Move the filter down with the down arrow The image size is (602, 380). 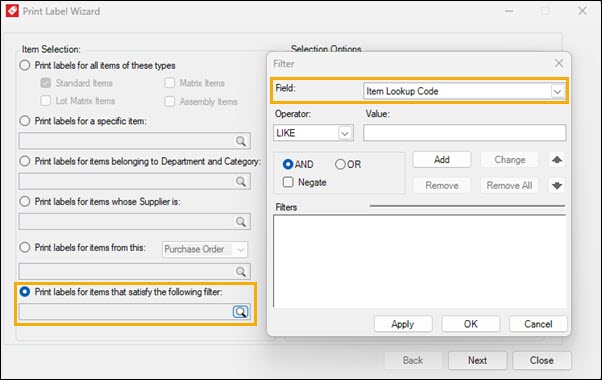[557, 186]
